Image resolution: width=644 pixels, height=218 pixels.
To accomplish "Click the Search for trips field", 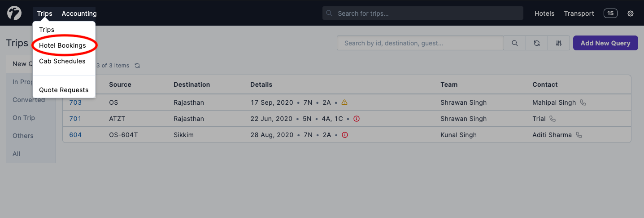I will tap(423, 13).
